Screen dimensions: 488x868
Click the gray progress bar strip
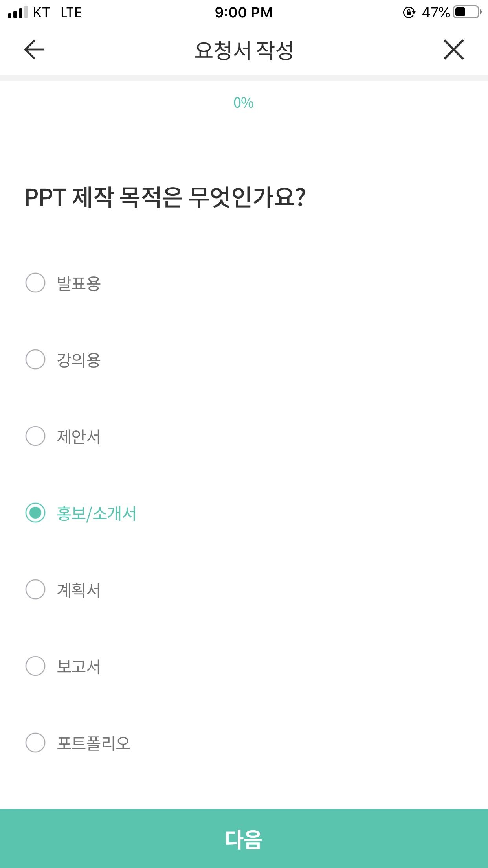[244, 78]
